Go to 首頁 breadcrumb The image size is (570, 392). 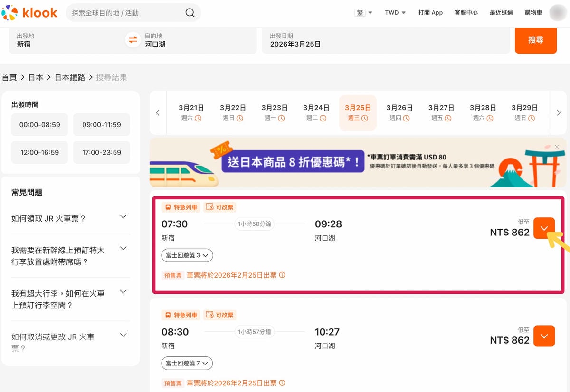point(9,77)
